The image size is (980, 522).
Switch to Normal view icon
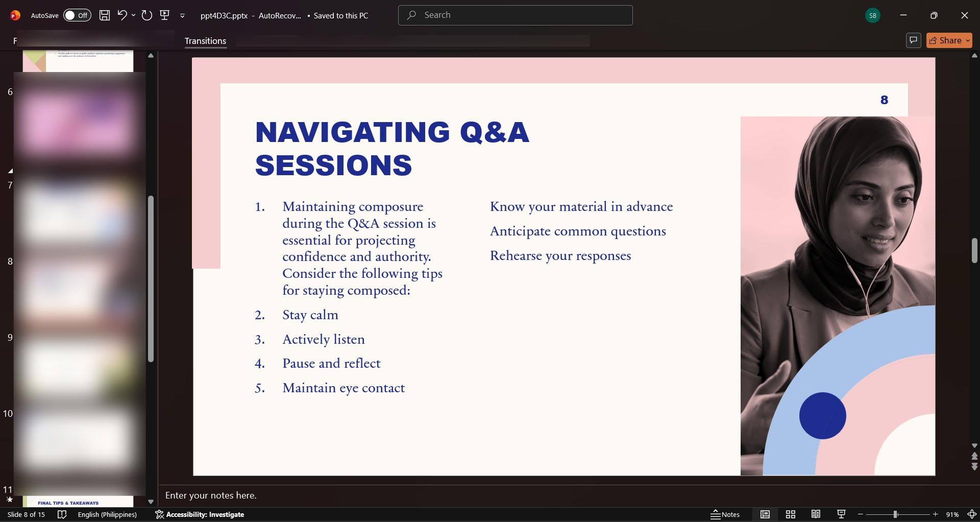765,514
